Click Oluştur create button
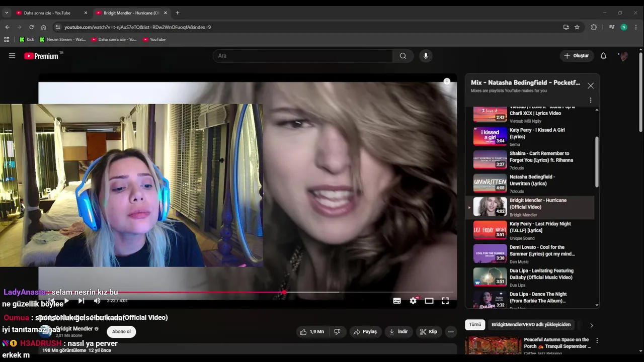 click(576, 56)
